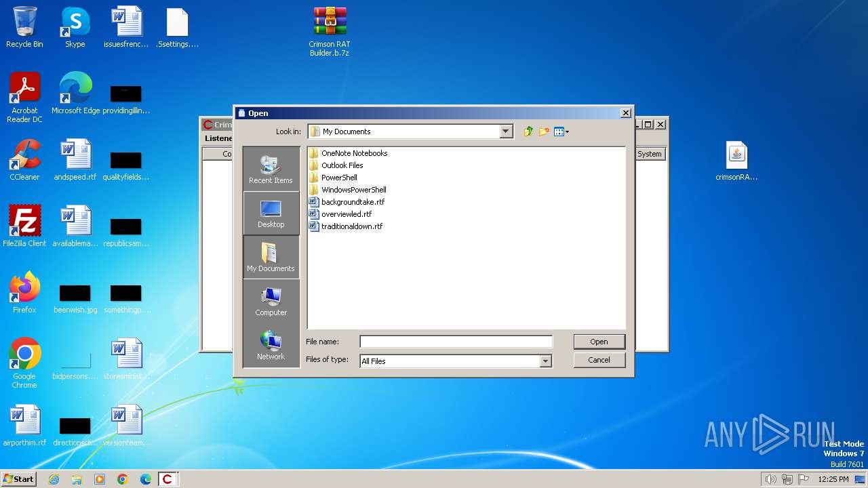Click Crimson RAT taskbar button
868x488 pixels.
(x=168, y=479)
